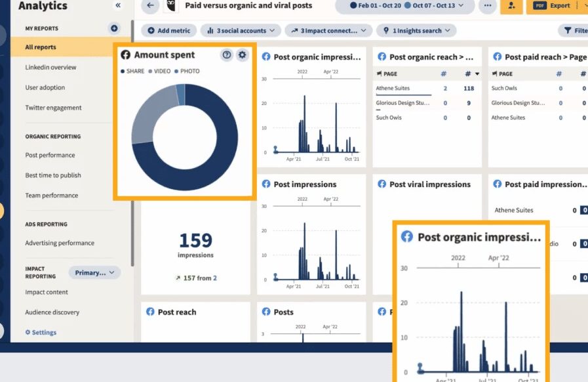
Task: Toggle SHARE legend on Amount spent chart
Action: [x=132, y=71]
